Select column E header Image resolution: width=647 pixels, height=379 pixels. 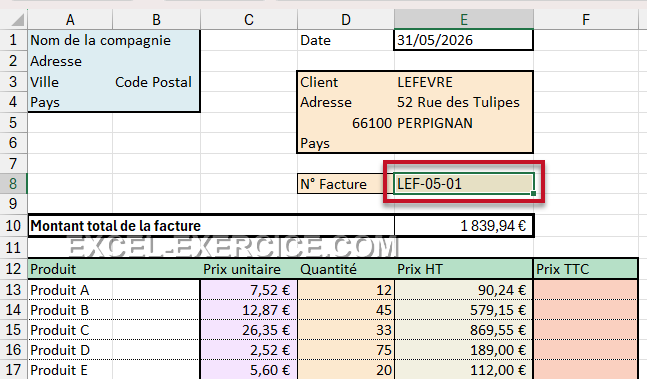[464, 19]
